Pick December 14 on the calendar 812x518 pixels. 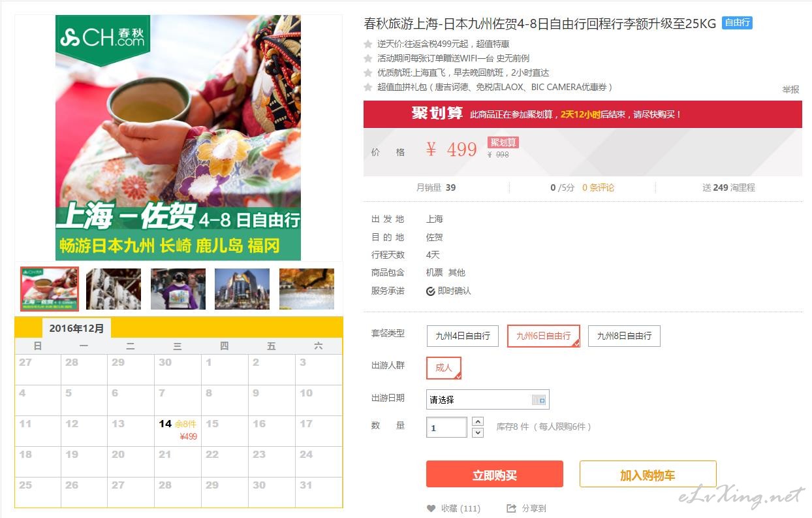[178, 430]
